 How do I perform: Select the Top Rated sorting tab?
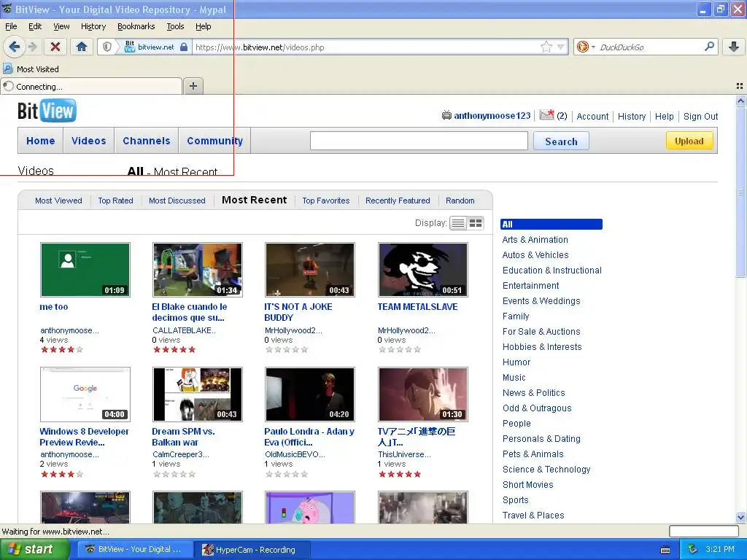pos(116,201)
